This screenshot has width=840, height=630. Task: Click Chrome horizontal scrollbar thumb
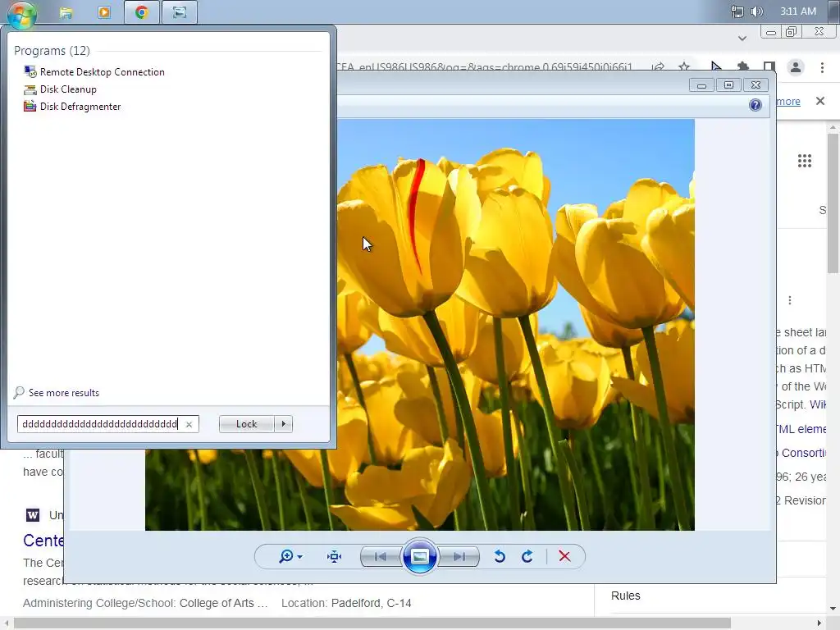tap(372, 623)
